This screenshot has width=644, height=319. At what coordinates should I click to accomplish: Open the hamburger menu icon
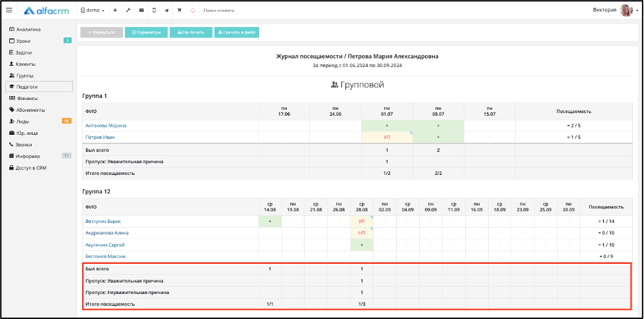[9, 11]
